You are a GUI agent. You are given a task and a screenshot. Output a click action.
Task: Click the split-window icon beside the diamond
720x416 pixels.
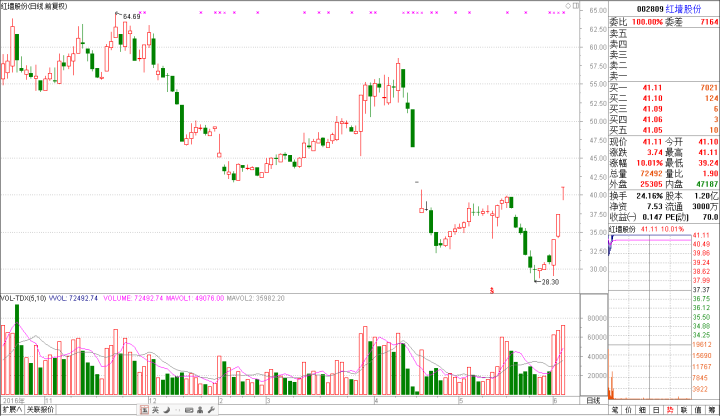pyautogui.click(x=576, y=6)
